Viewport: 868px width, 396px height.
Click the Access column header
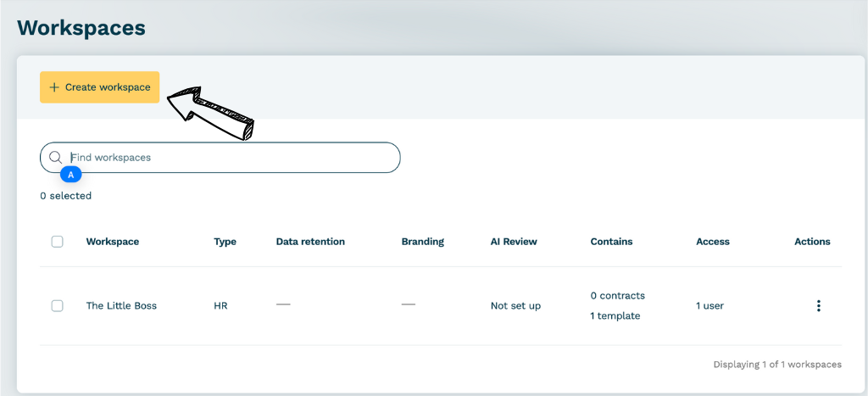[x=712, y=242]
